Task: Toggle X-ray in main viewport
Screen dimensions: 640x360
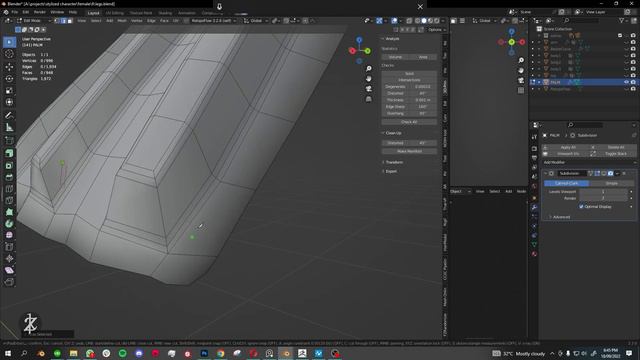Action: coord(409,20)
